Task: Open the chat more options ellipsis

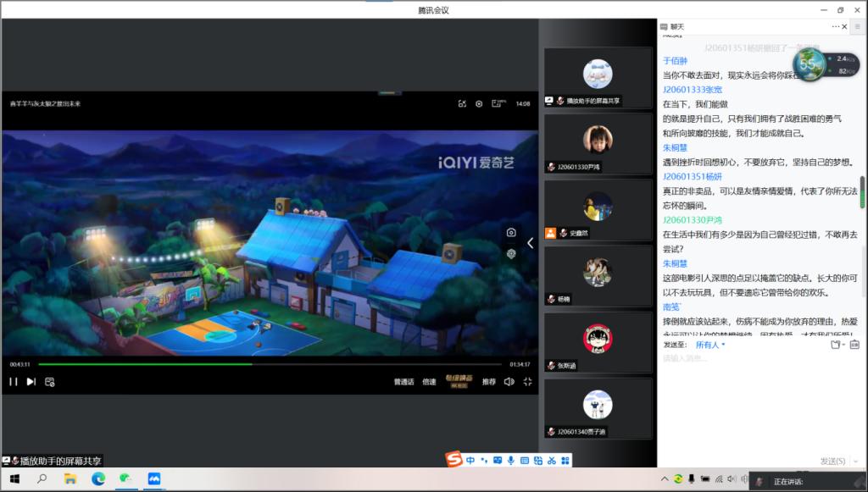Action: (837, 27)
